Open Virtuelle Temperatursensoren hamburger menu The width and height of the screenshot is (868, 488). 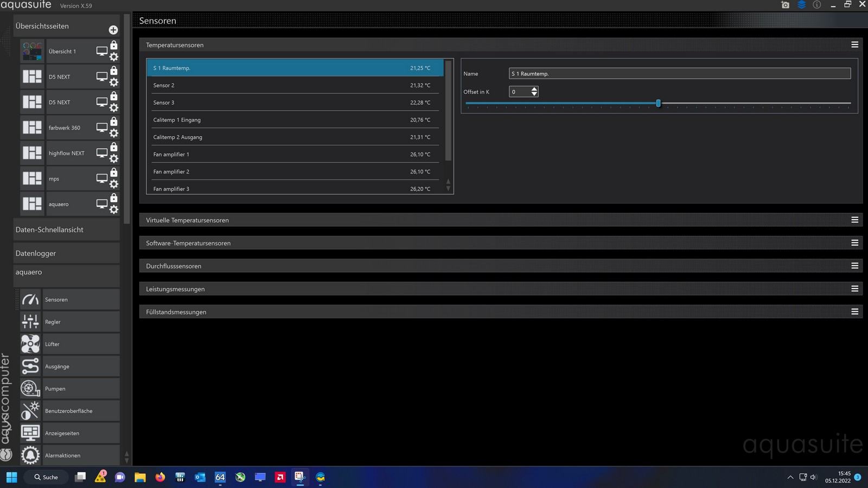854,220
